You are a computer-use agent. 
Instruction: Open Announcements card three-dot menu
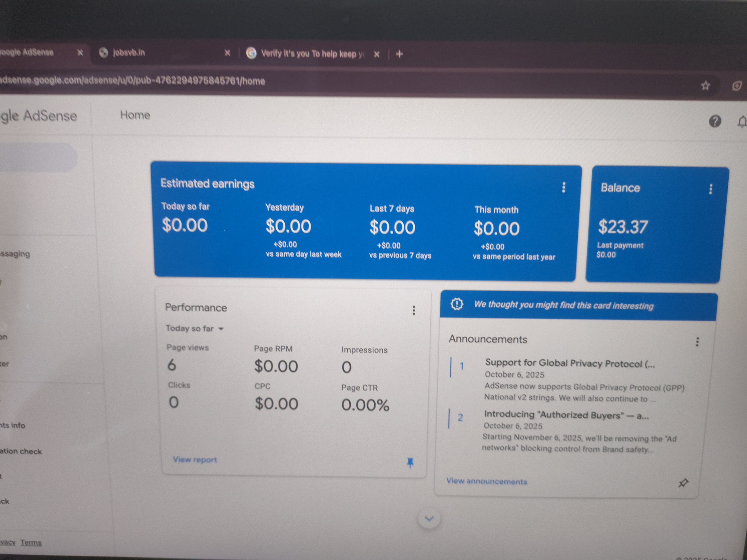click(x=697, y=342)
